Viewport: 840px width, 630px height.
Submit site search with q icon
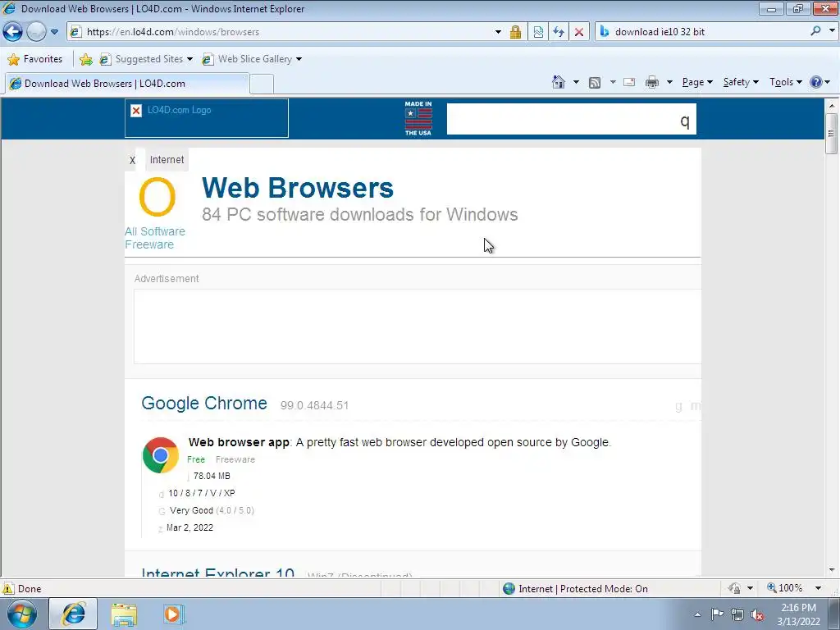tap(685, 120)
